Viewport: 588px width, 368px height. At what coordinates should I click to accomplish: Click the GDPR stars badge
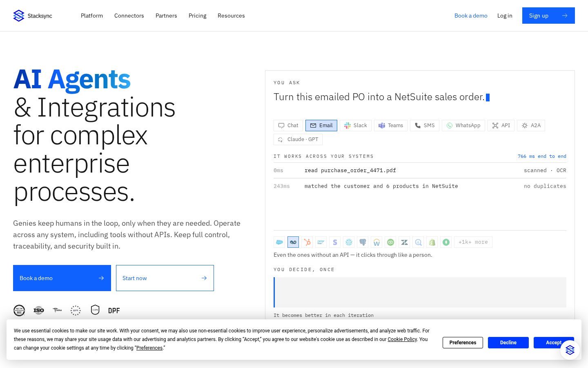[x=76, y=310]
